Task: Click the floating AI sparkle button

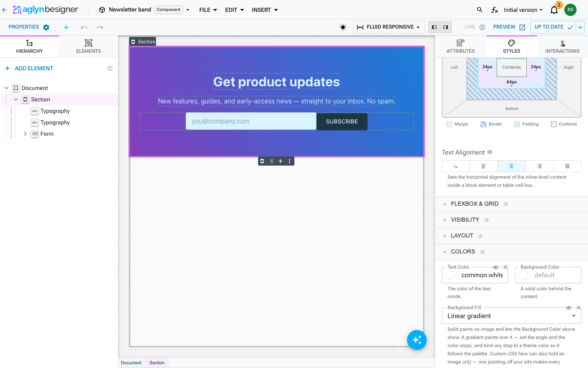Action: [417, 340]
